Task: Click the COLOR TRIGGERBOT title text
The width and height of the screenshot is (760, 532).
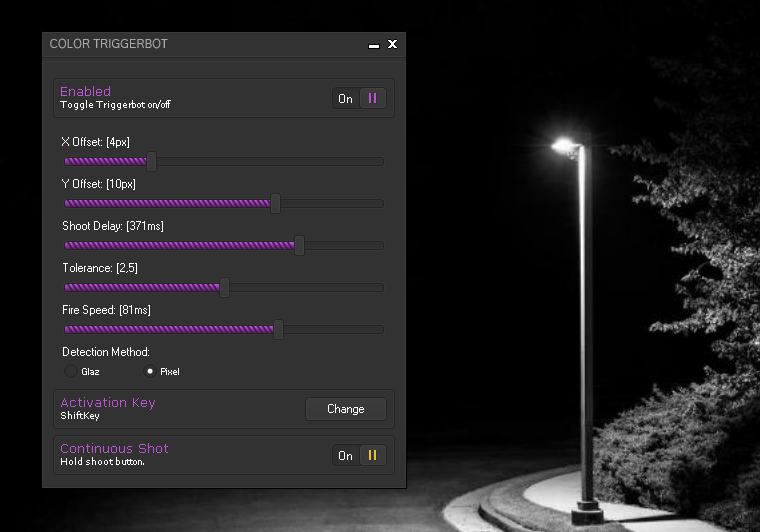Action: pos(109,44)
